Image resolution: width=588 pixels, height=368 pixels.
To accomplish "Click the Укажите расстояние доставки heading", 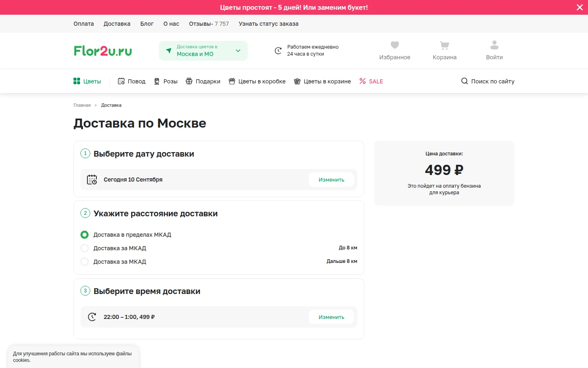I will [156, 213].
